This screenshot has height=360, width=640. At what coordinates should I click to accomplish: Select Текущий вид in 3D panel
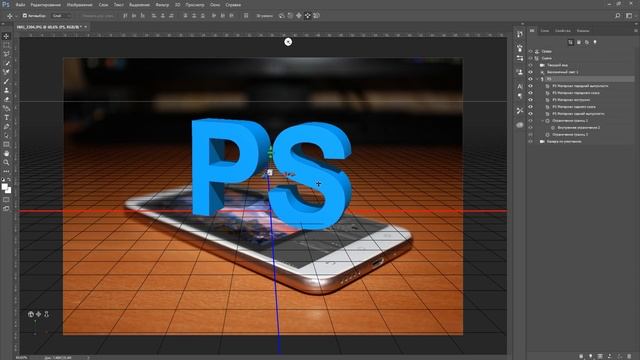[557, 65]
